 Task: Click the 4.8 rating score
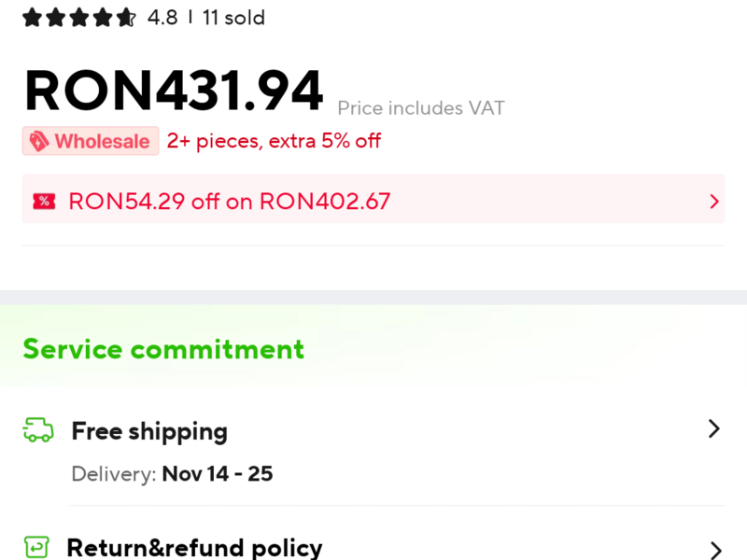point(162,18)
